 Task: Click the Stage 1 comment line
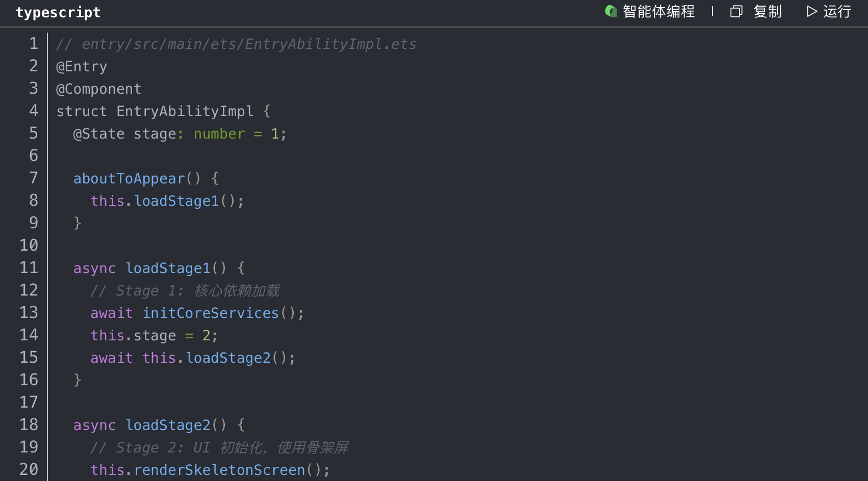(185, 291)
